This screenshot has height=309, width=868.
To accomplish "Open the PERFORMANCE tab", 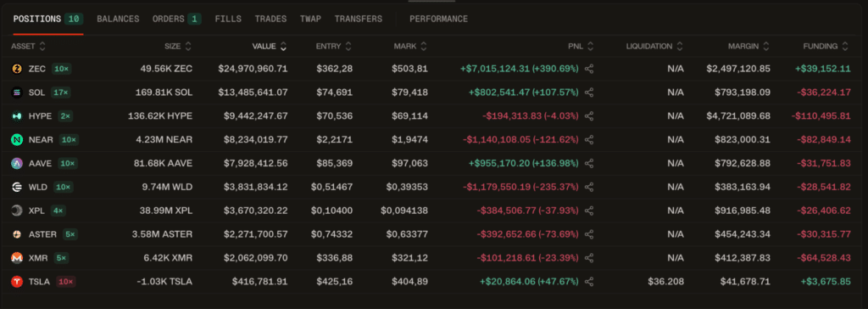I will click(438, 19).
